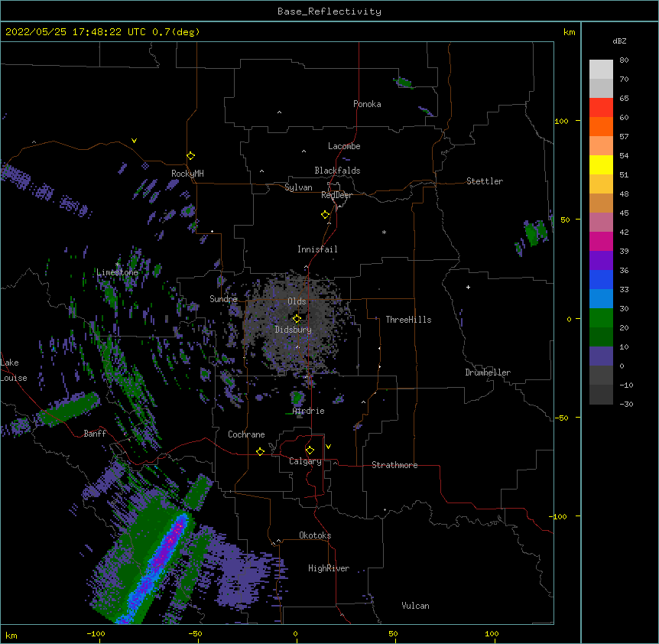Screen dimensions: 659x644
Task: Click the Cochrane label
Action: point(246,434)
